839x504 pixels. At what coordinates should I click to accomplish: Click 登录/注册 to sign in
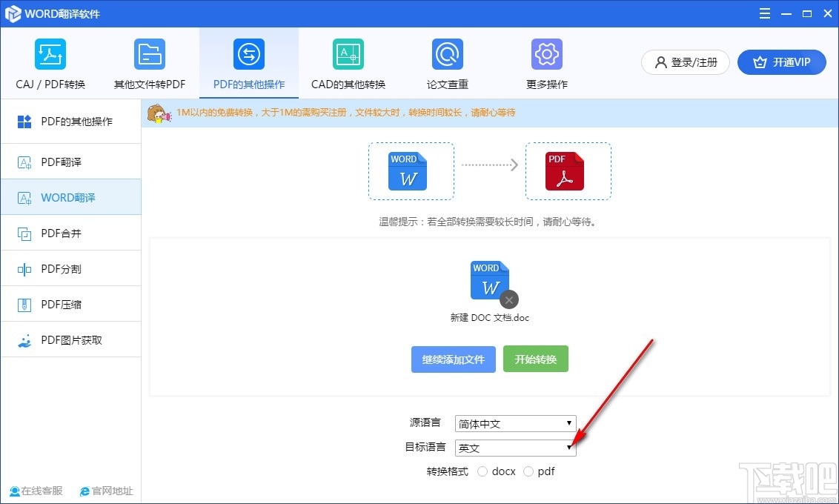tap(685, 62)
